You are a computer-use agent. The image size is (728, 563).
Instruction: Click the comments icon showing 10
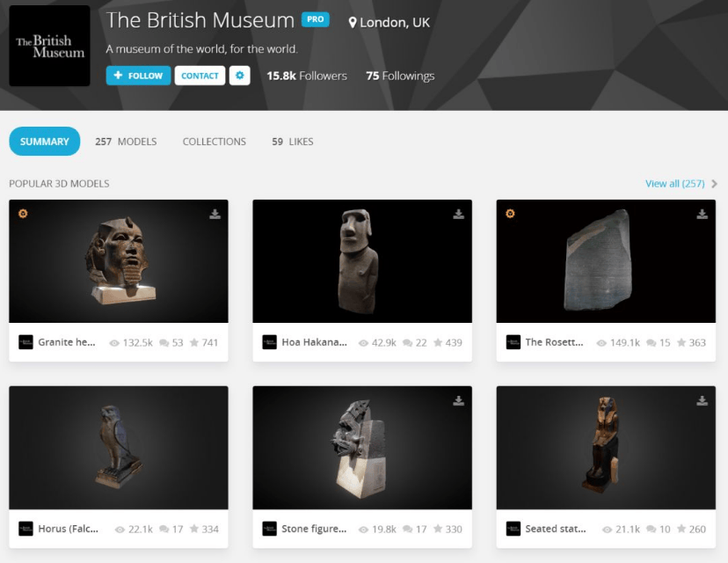pyautogui.click(x=652, y=529)
